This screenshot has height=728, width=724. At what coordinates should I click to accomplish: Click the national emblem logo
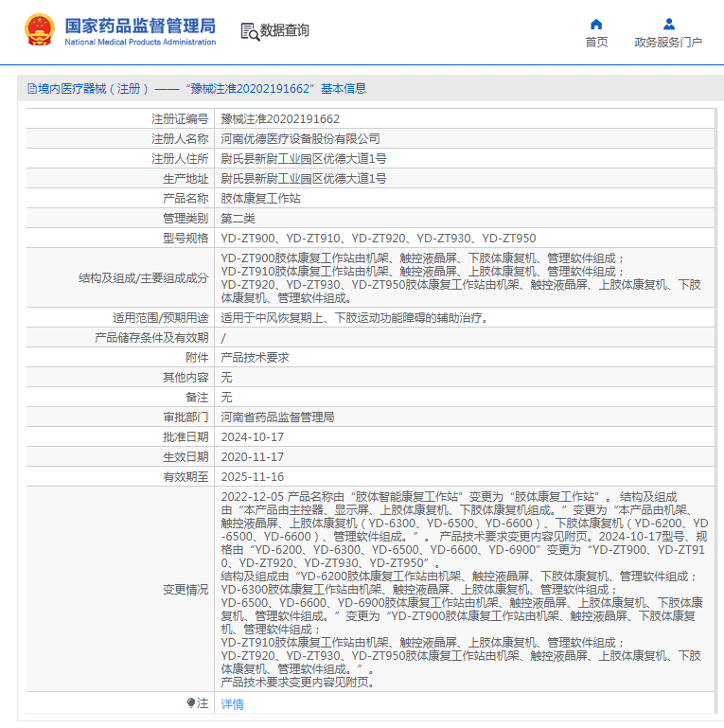pos(40,29)
